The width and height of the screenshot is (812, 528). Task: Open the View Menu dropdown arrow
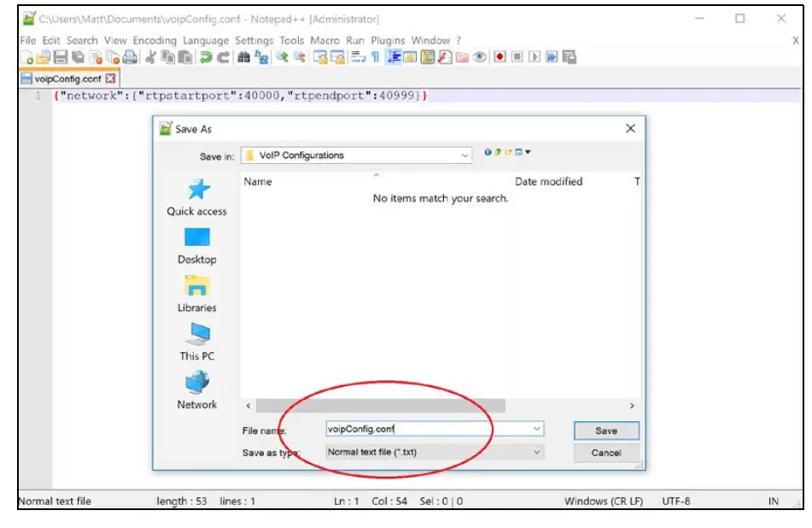point(528,152)
